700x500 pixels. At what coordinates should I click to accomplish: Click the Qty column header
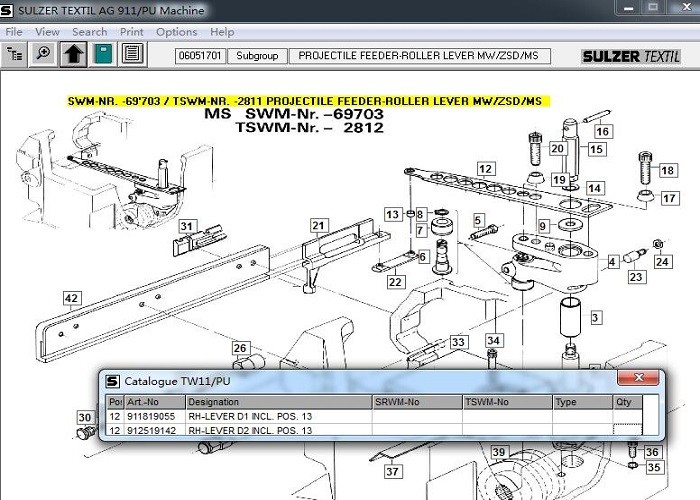(x=628, y=402)
